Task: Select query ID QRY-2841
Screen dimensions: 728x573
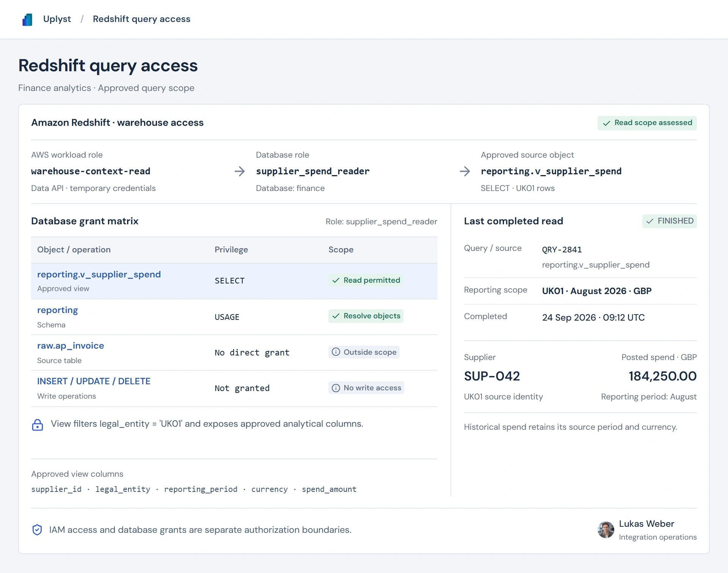Action: pyautogui.click(x=562, y=250)
